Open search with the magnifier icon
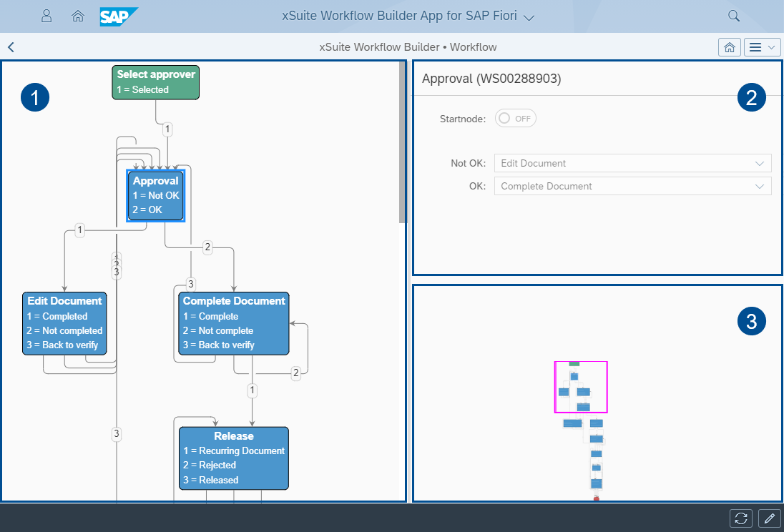784x532 pixels. point(733,15)
